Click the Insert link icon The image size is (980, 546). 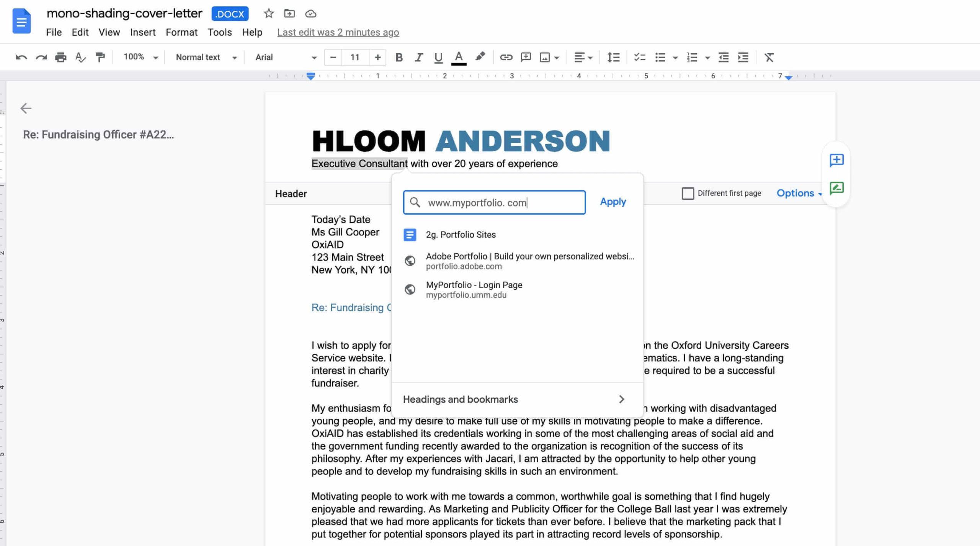tap(506, 57)
